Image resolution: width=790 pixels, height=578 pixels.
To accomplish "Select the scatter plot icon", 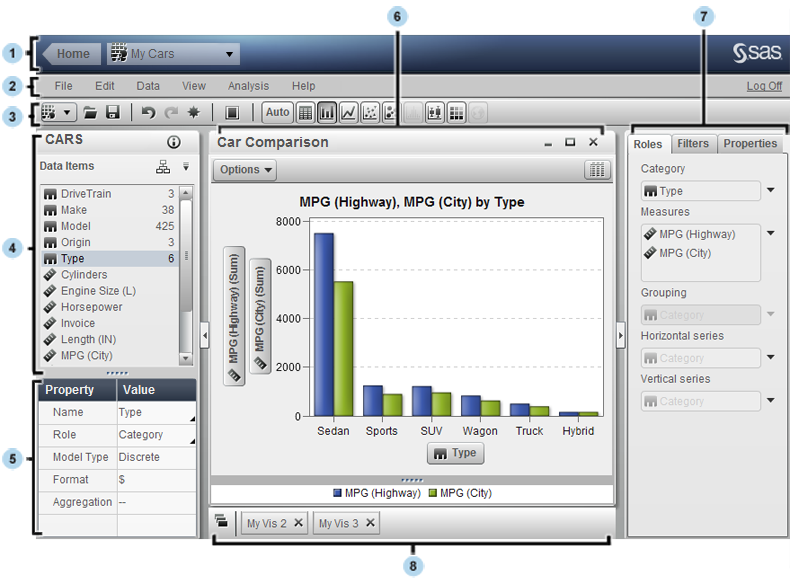I will 370,113.
